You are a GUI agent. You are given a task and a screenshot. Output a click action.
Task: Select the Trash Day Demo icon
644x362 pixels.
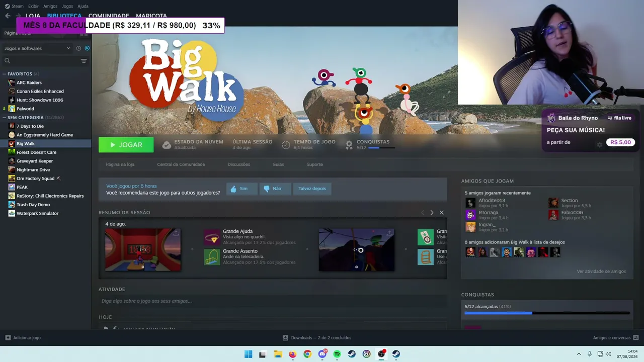pos(12,205)
